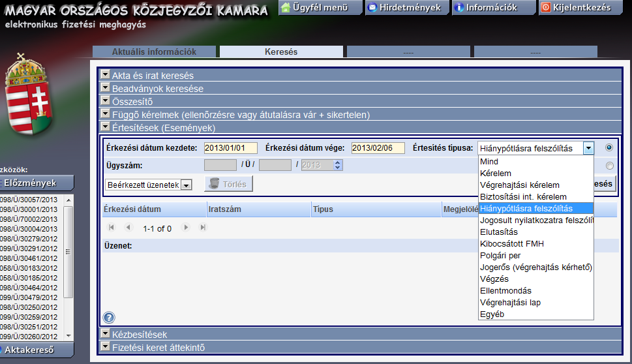Open the Ügyfél menü home icon

[286, 7]
